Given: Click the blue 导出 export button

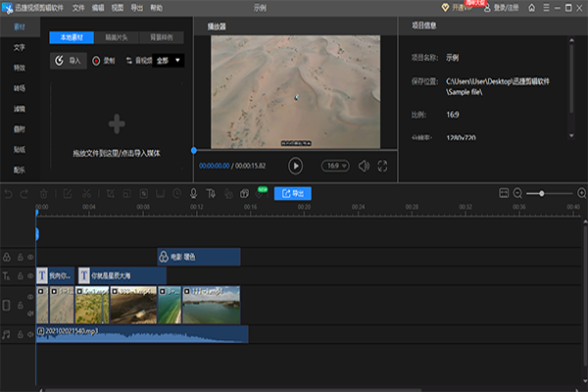Looking at the screenshot, I should pos(291,193).
